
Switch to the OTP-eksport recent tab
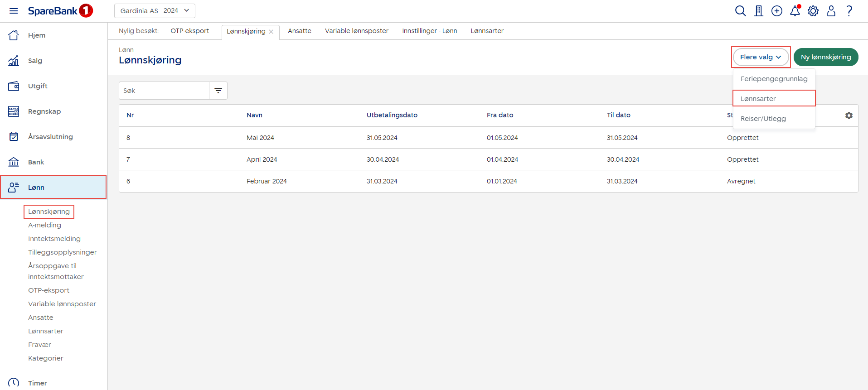pyautogui.click(x=189, y=31)
